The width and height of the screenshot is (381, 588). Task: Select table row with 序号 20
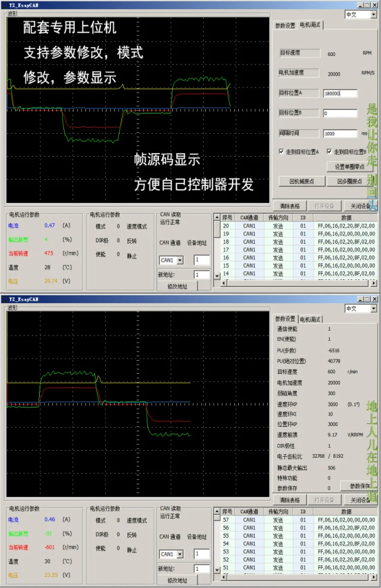299,226
